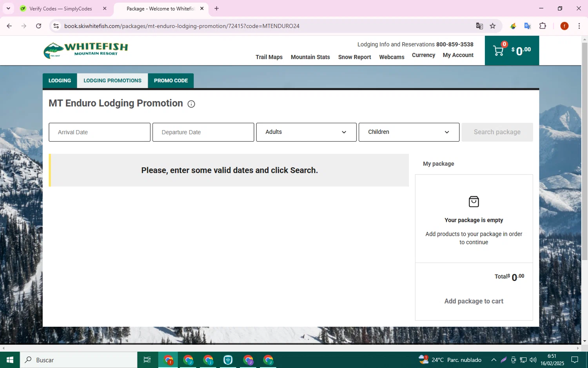Open the My Account menu
The width and height of the screenshot is (588, 368).
(x=458, y=55)
